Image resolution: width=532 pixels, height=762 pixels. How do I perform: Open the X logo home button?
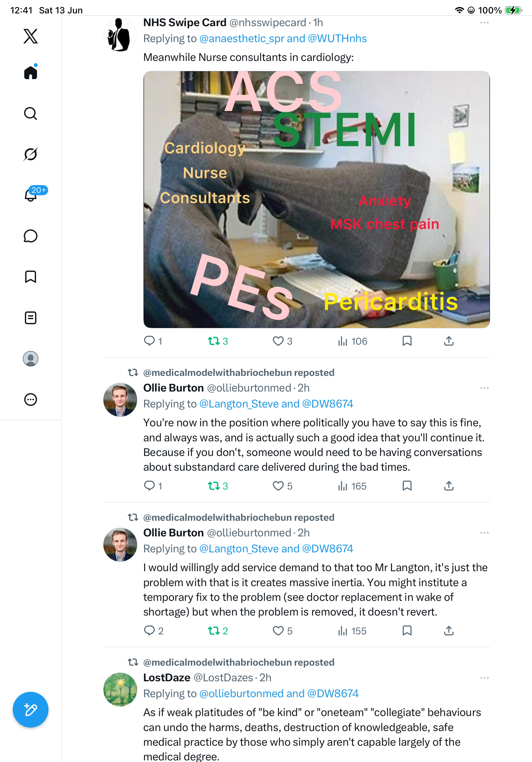click(31, 36)
